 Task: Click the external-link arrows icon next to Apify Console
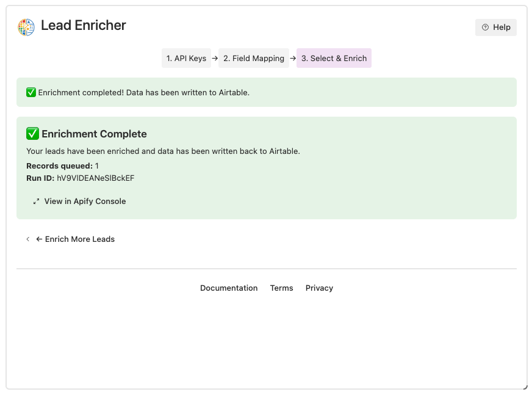(x=35, y=201)
